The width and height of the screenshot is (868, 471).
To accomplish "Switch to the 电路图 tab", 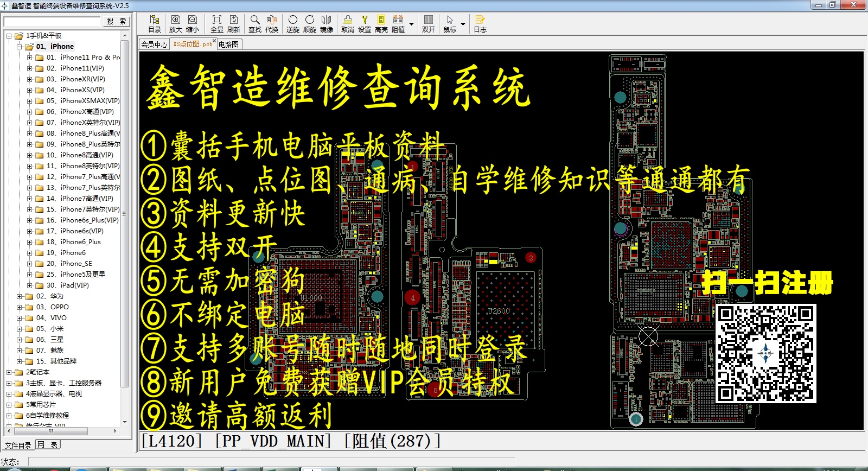I will click(228, 44).
